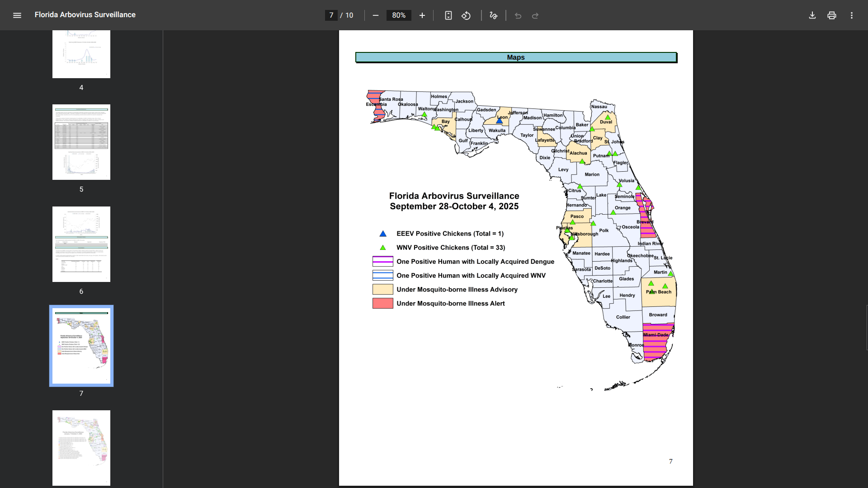
Task: Click the zoom in plus button
Action: (422, 15)
